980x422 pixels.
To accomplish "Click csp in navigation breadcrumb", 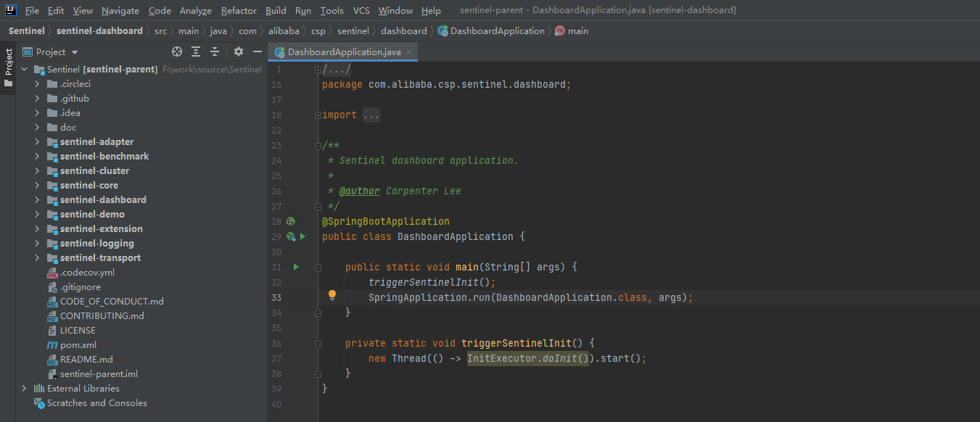I will click(x=318, y=31).
